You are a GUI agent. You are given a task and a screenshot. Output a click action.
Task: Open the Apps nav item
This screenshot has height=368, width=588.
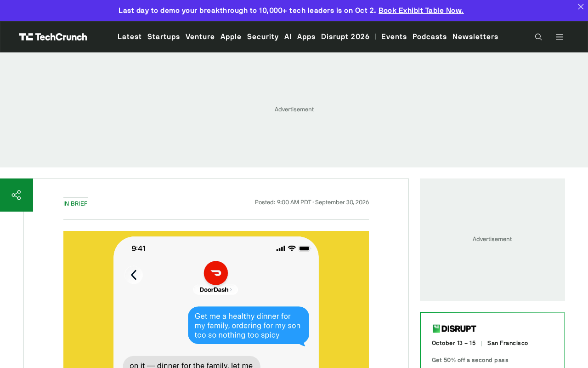(306, 37)
